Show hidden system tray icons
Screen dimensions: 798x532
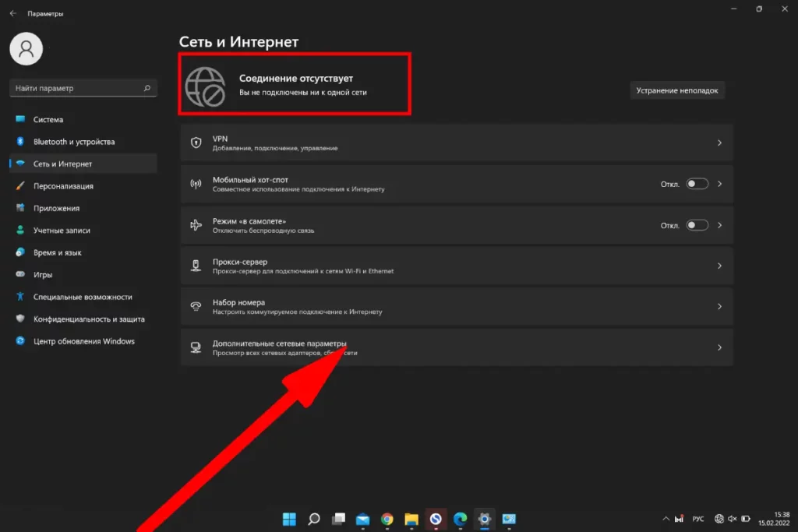(x=666, y=519)
